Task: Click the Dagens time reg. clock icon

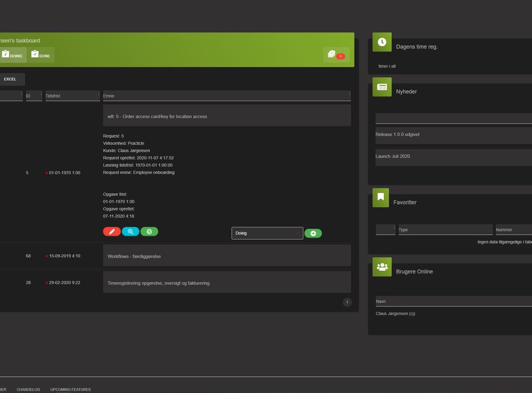Action: tap(382, 42)
